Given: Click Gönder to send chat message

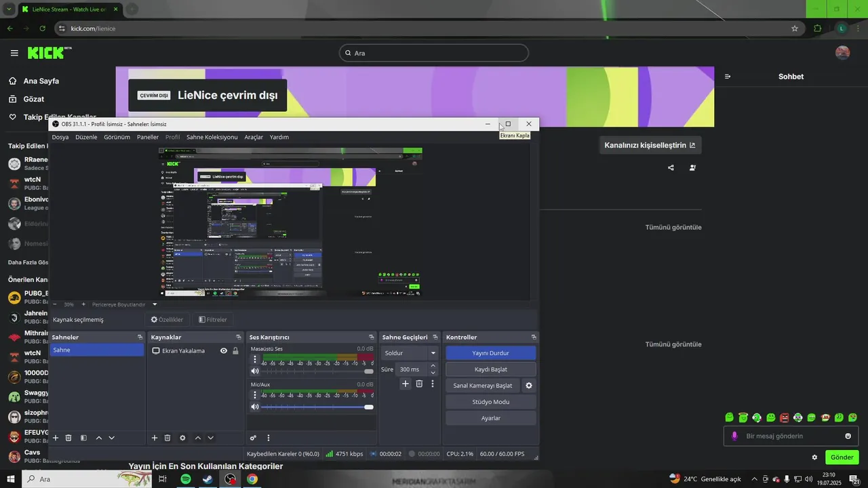Looking at the screenshot, I should 842,457.
